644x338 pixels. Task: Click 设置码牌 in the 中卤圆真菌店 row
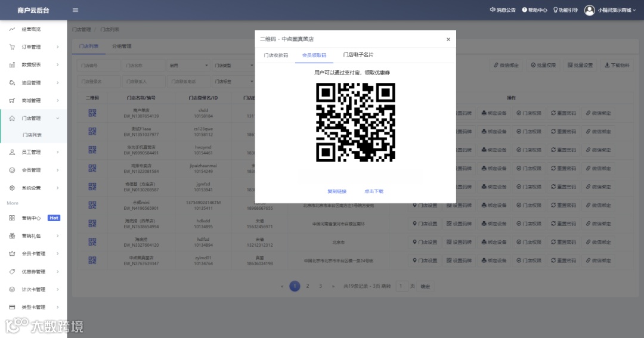click(x=459, y=261)
